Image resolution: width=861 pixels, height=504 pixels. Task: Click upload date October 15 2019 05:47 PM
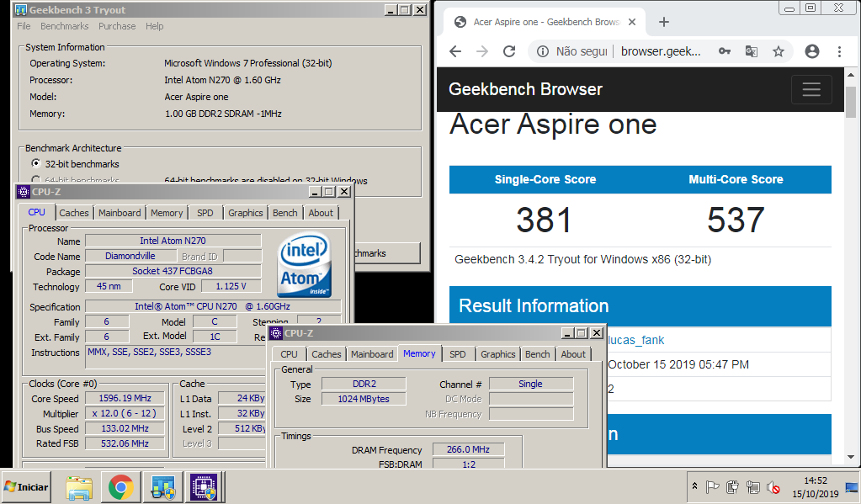coord(678,364)
